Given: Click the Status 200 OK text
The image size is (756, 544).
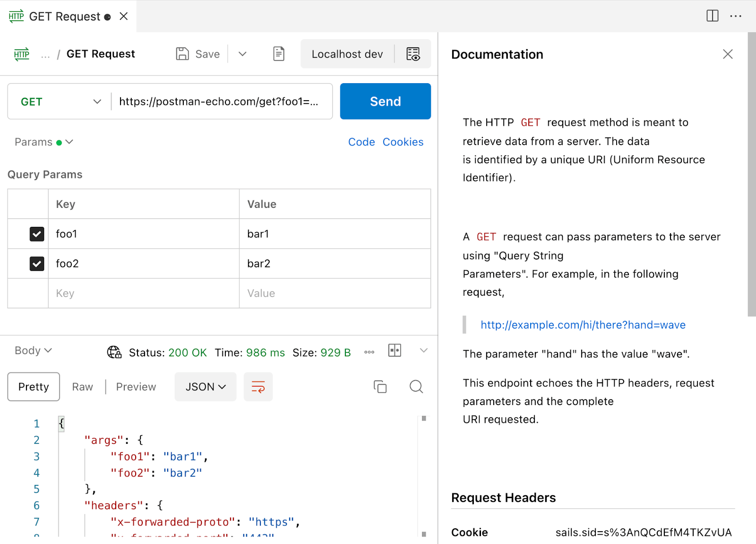Looking at the screenshot, I should point(168,353).
